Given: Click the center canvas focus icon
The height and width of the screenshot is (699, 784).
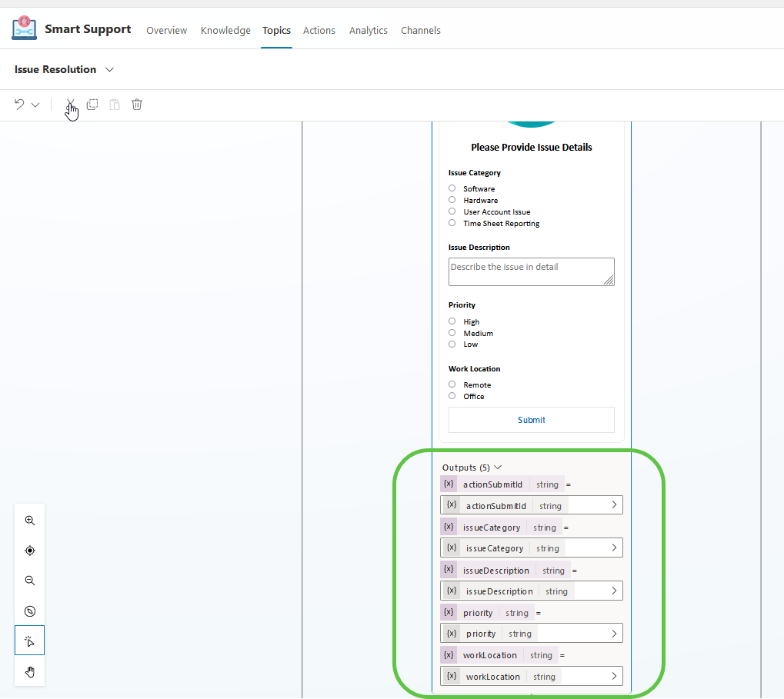Looking at the screenshot, I should coord(29,550).
